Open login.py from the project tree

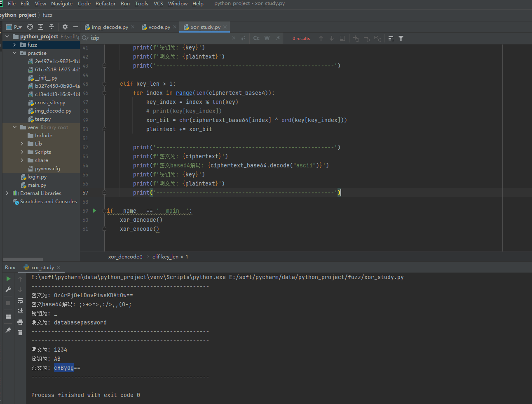[x=37, y=176]
